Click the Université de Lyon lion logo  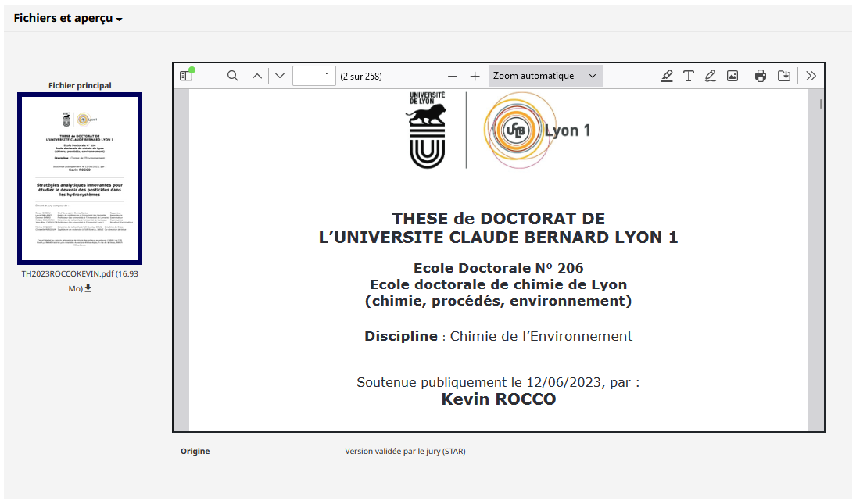click(428, 130)
